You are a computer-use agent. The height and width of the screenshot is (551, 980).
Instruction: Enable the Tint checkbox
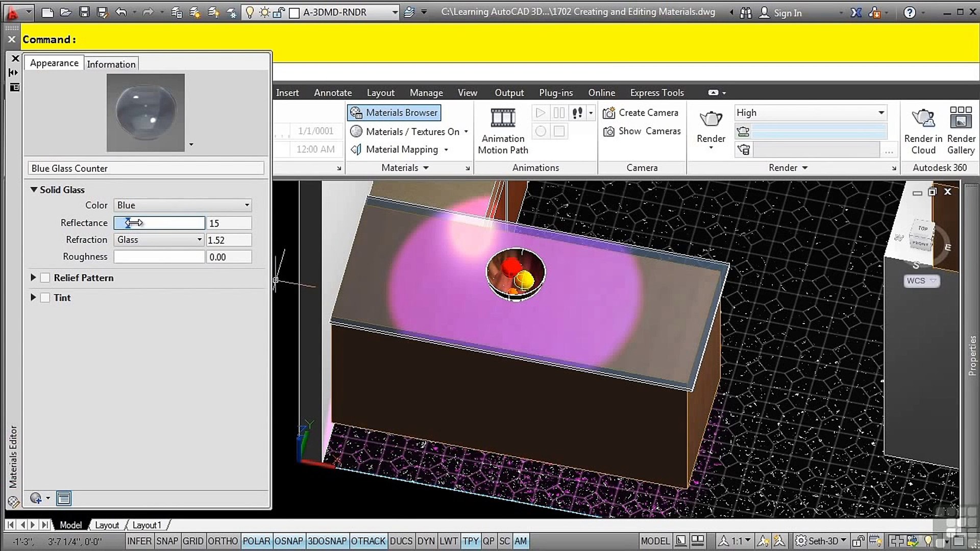click(45, 298)
